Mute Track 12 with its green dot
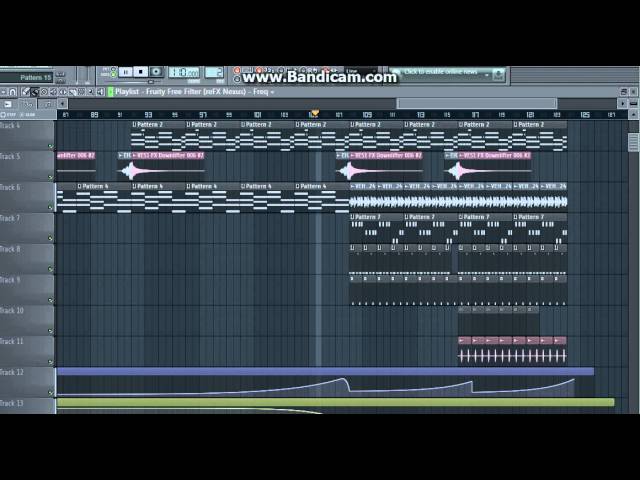Image resolution: width=640 pixels, height=480 pixels. pyautogui.click(x=51, y=393)
